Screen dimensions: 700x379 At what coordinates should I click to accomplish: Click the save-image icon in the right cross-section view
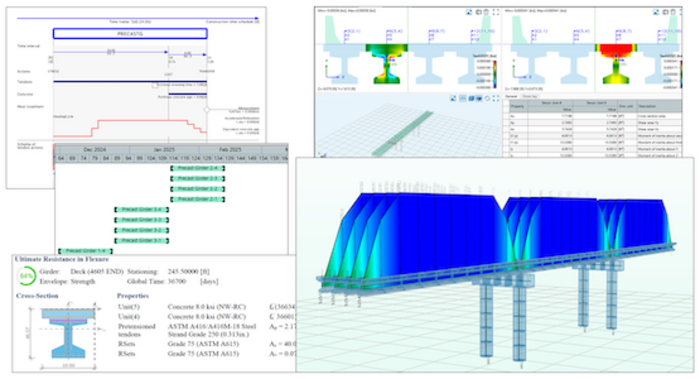(x=656, y=12)
